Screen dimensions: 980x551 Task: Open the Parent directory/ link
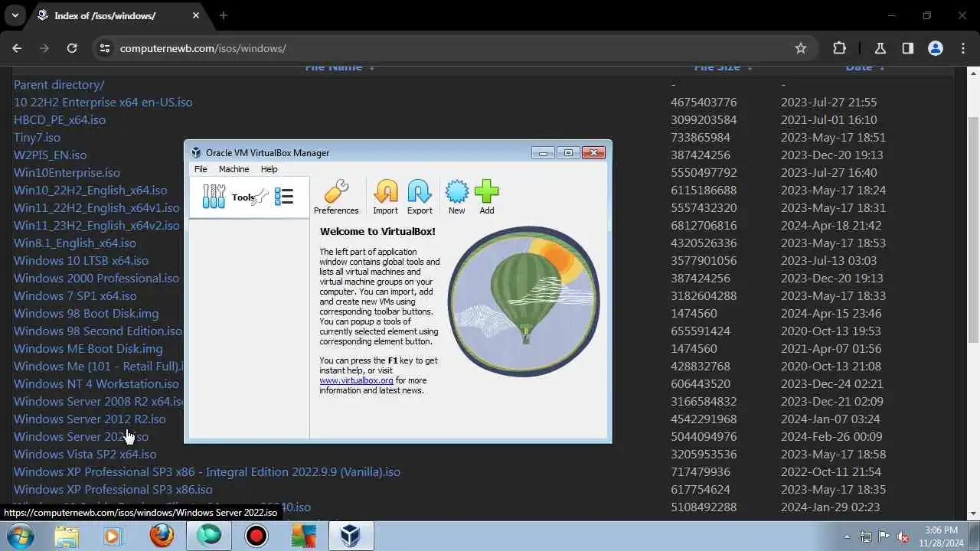tap(59, 85)
